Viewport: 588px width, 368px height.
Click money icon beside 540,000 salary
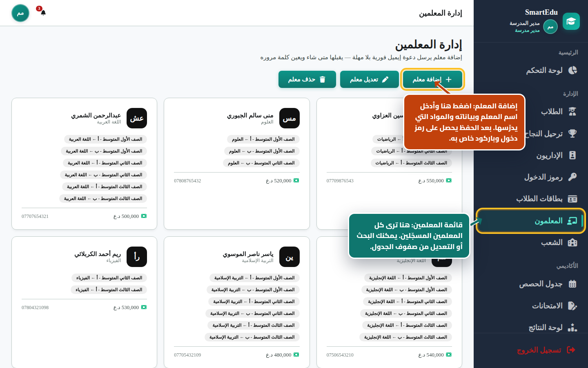point(449,355)
